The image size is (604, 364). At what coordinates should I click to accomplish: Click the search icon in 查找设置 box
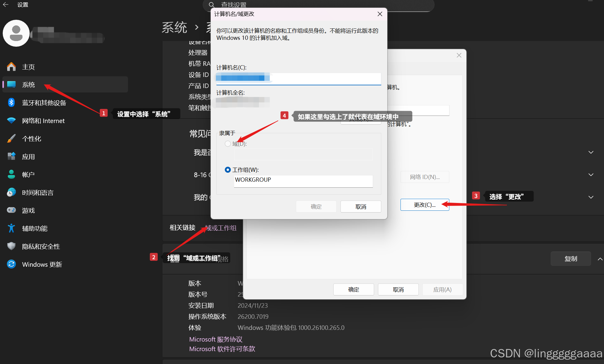(x=212, y=5)
